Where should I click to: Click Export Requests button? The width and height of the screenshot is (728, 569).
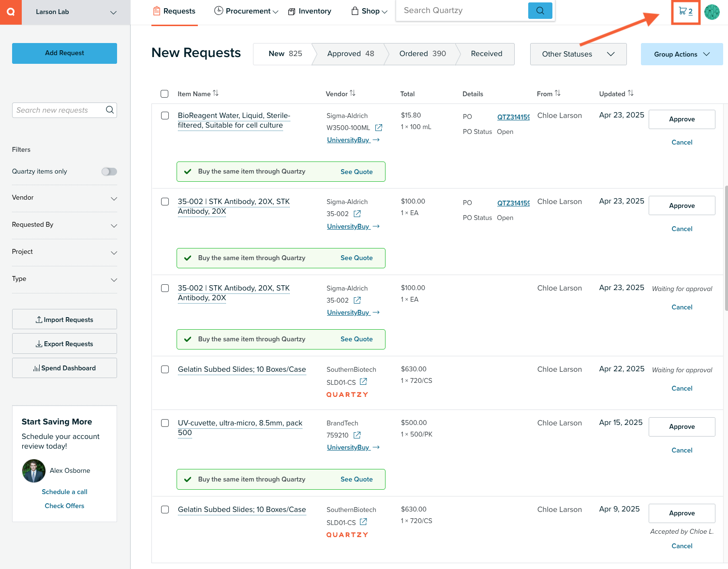(64, 344)
